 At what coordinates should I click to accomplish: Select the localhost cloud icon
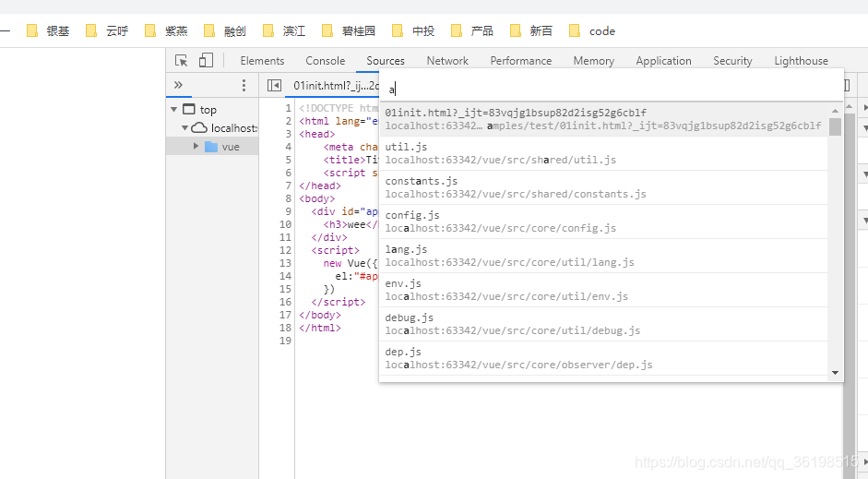pyautogui.click(x=199, y=128)
